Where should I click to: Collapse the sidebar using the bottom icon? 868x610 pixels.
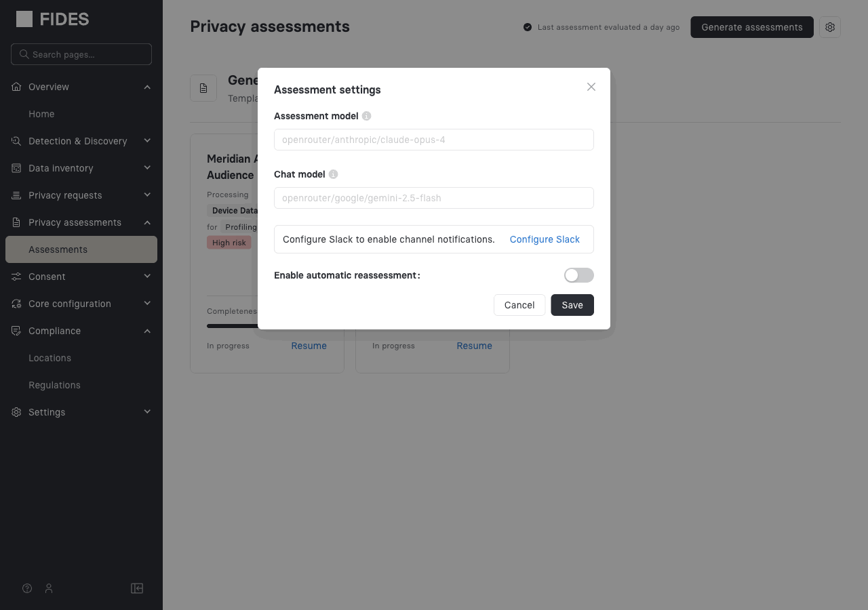(x=137, y=588)
